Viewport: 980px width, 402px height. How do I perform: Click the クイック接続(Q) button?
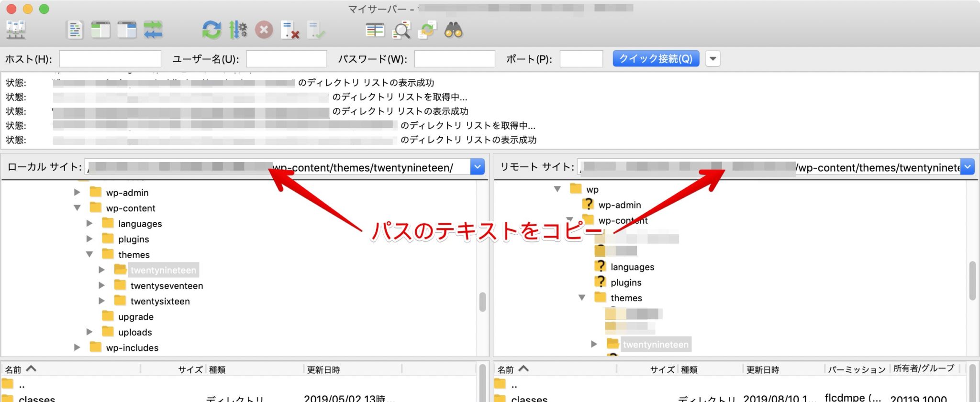(656, 59)
